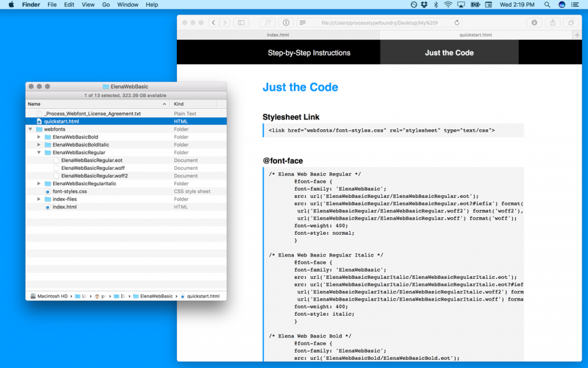Screen dimensions: 588x368
Task: Expand the index-files folder
Action: [x=38, y=199]
